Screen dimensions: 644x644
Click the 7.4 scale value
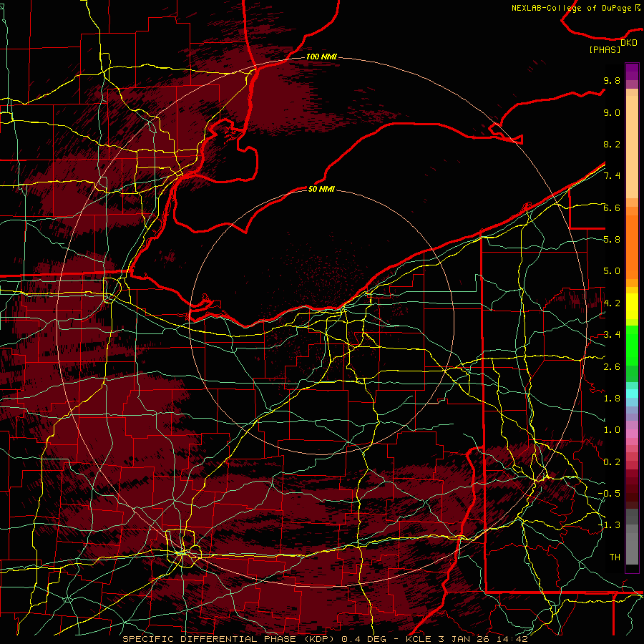pos(612,176)
